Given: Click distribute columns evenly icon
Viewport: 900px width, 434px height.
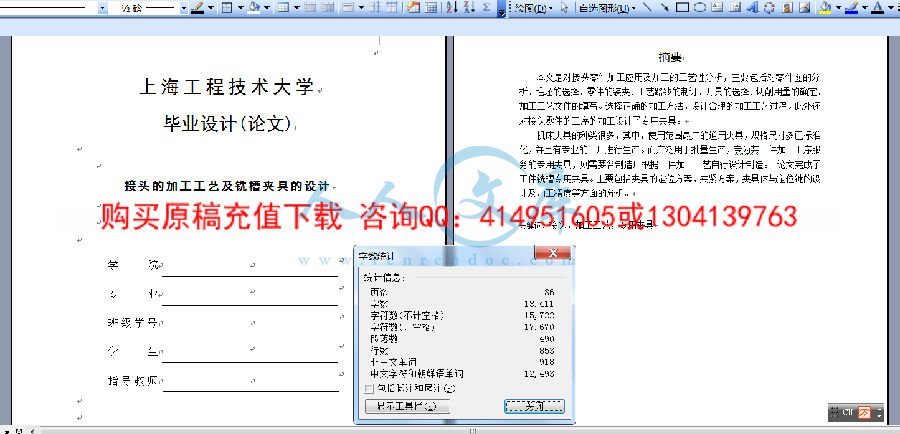Looking at the screenshot, I should coord(391,7).
